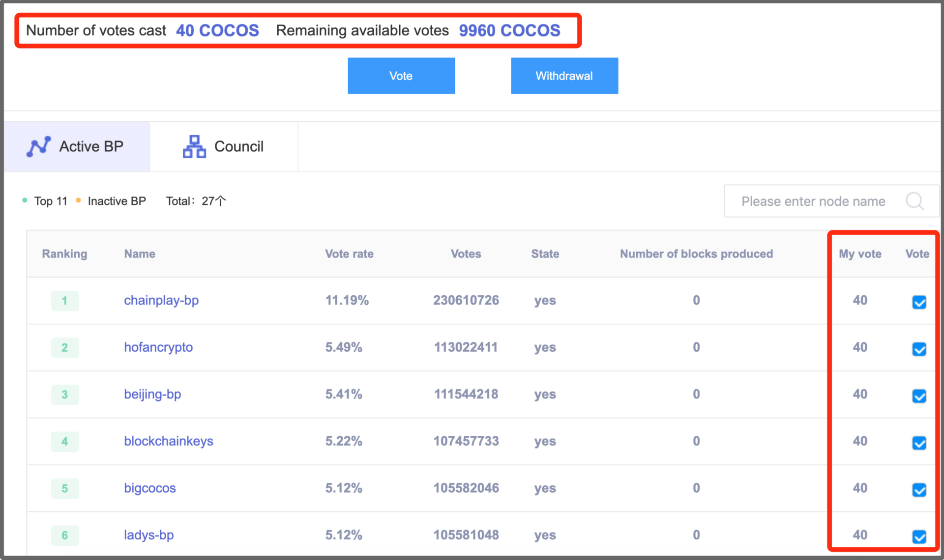Toggle the hofancrypto vote checkbox
The image size is (944, 560).
click(919, 349)
